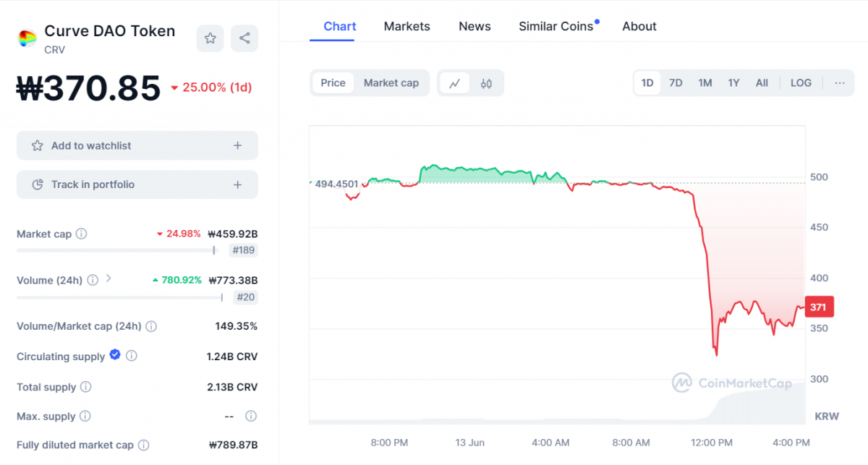Click plus icon on Add to watchlist row
The height and width of the screenshot is (465, 868).
tap(237, 145)
